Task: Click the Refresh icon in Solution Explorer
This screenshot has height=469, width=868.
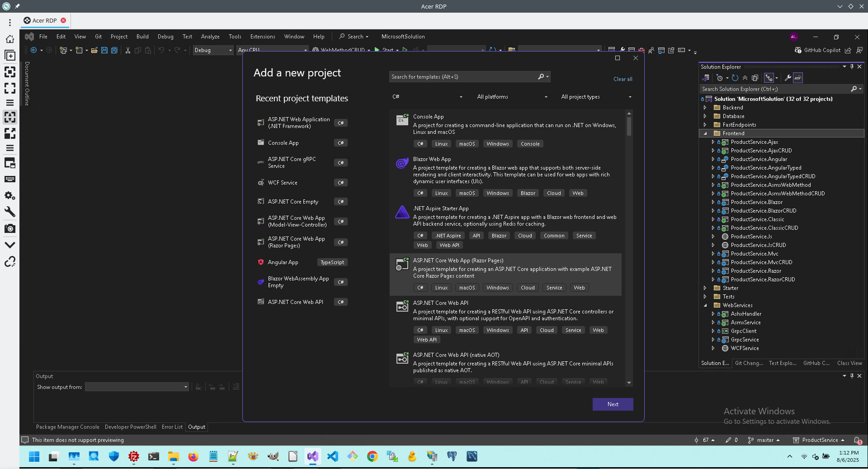Action: click(735, 78)
